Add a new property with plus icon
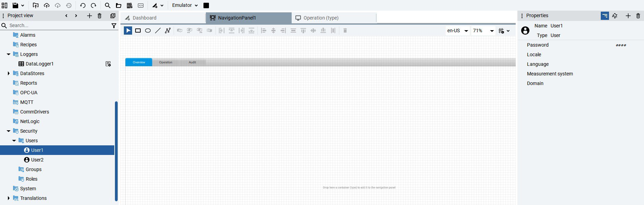This screenshot has height=205, width=644. pos(628,16)
